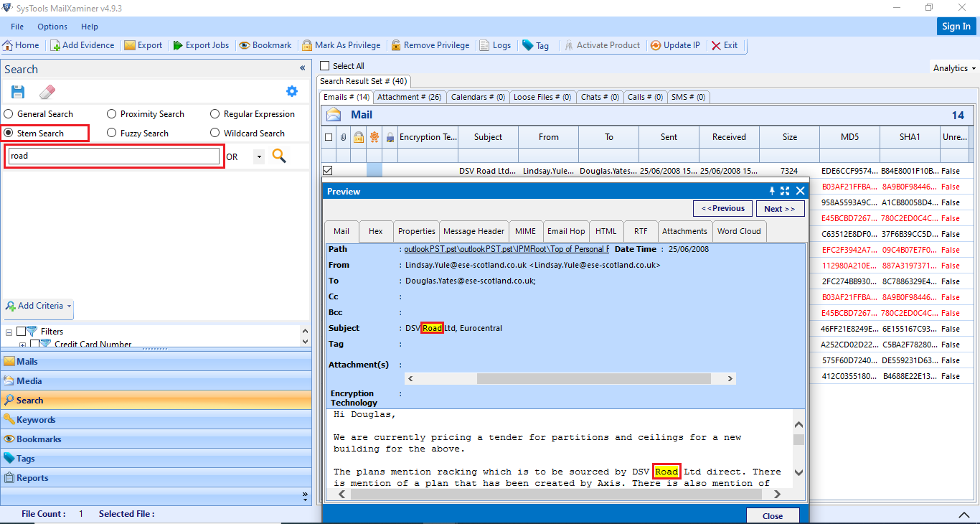Open search settings with the gear icon
The width and height of the screenshot is (980, 524).
pyautogui.click(x=291, y=91)
